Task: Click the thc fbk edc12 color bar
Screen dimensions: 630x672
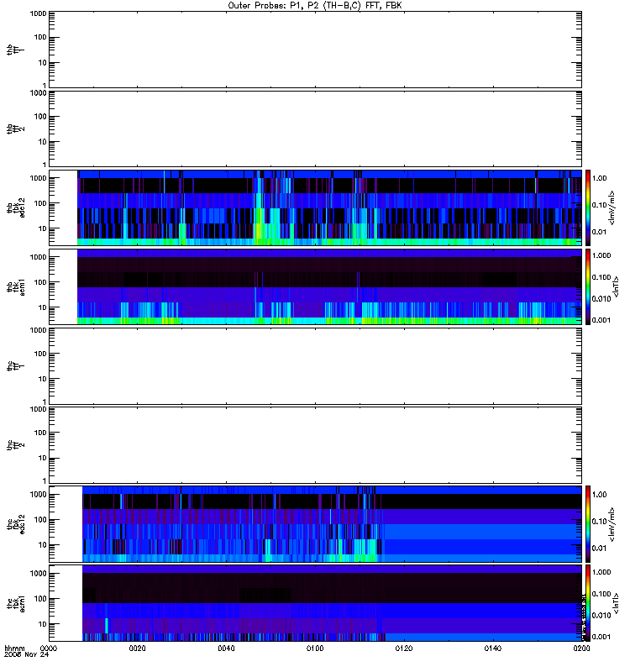Action: 588,523
